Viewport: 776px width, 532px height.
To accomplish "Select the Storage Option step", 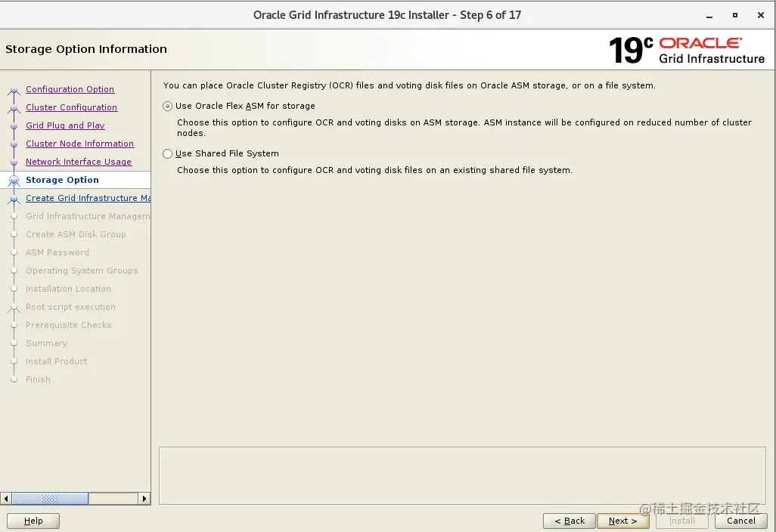I will tap(62, 180).
